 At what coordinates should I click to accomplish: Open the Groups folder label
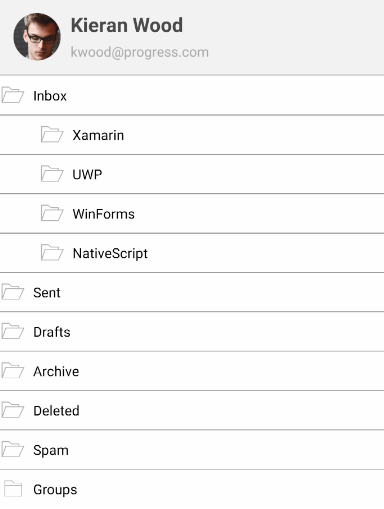point(55,490)
